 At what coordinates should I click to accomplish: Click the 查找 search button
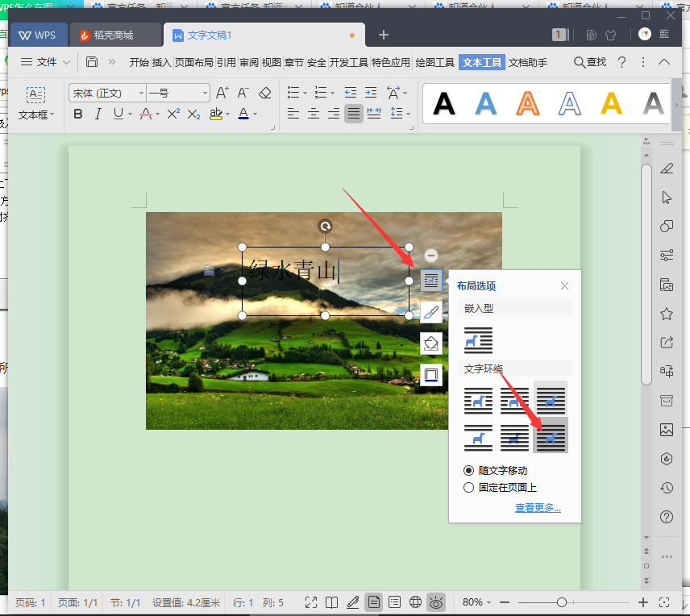pos(590,62)
